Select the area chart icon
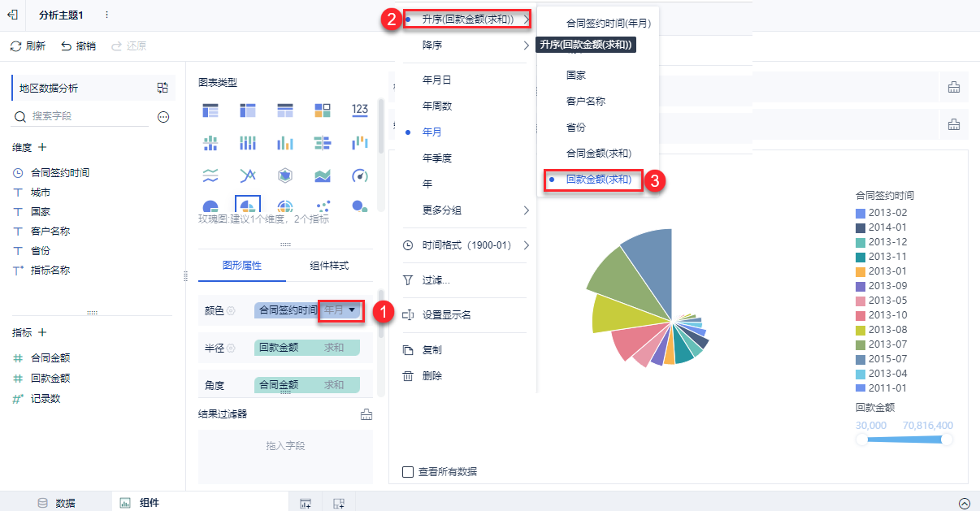The image size is (980, 511). tap(323, 175)
